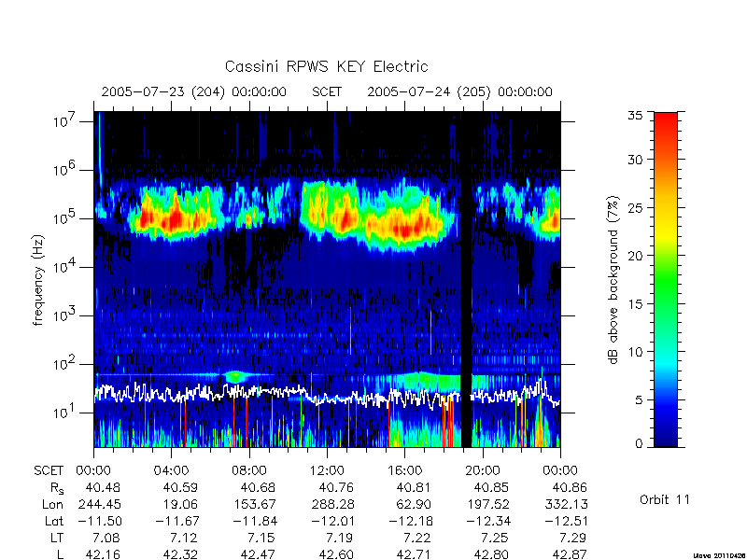The height and width of the screenshot is (560, 747).
Task: Click the Lat value -12.51
Action: (566, 521)
